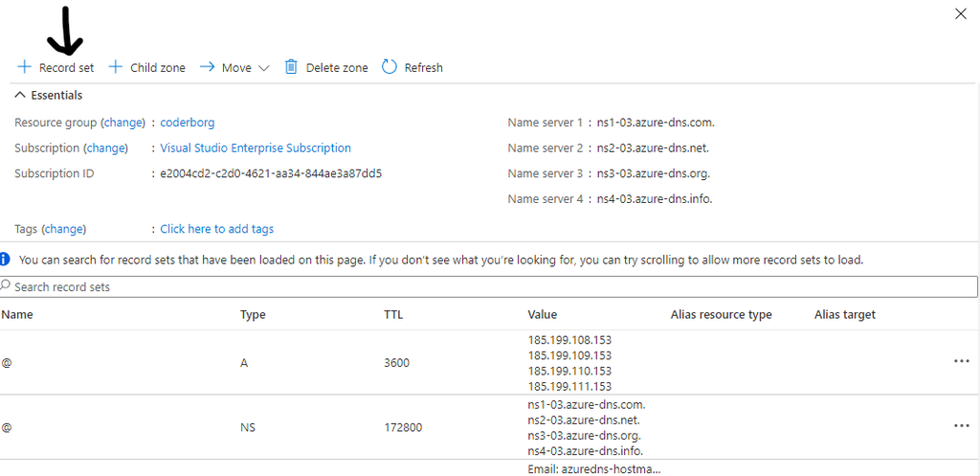Click the search magnifier icon
This screenshot has height=476, width=980.
(x=6, y=286)
